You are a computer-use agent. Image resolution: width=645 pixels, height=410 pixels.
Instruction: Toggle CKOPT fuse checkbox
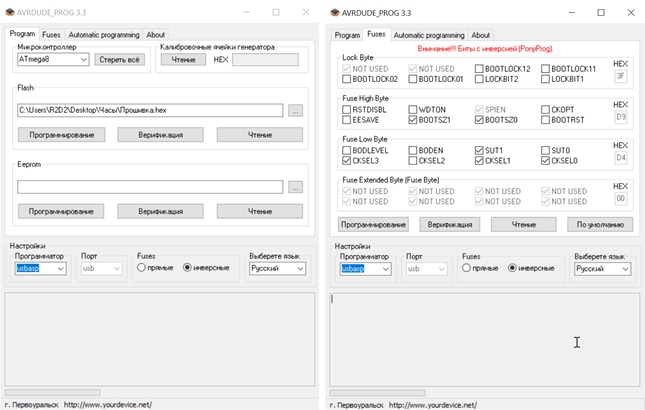[545, 109]
